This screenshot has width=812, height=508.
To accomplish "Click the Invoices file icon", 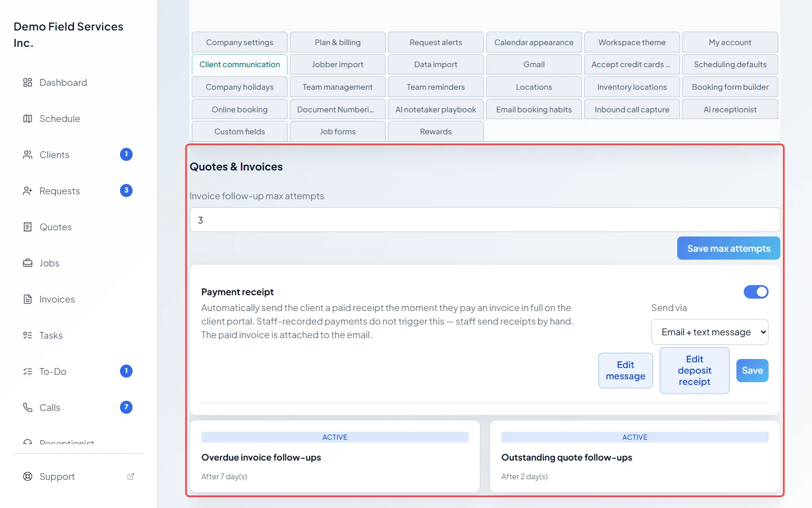I will pyautogui.click(x=28, y=299).
